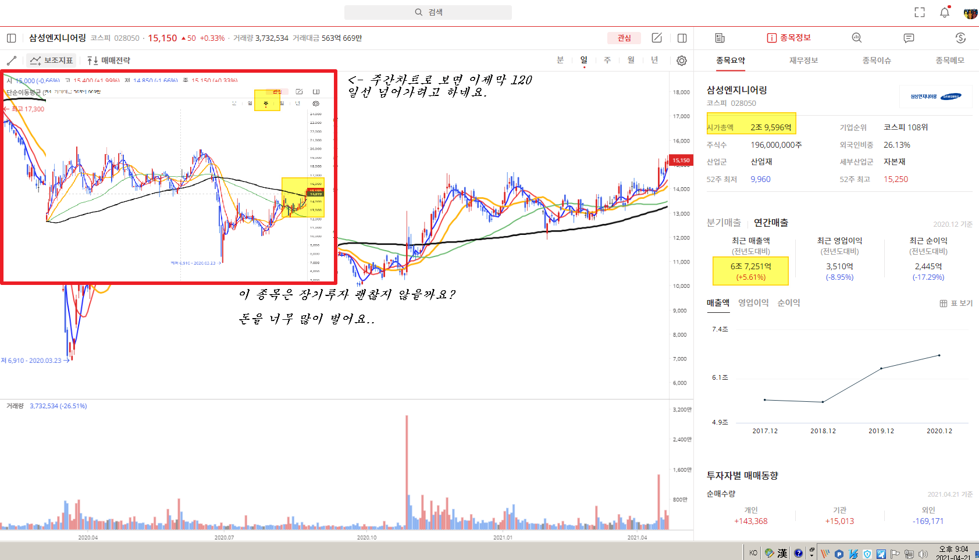Select the 매출액 chart tab
This screenshot has height=560, width=979.
pos(718,303)
